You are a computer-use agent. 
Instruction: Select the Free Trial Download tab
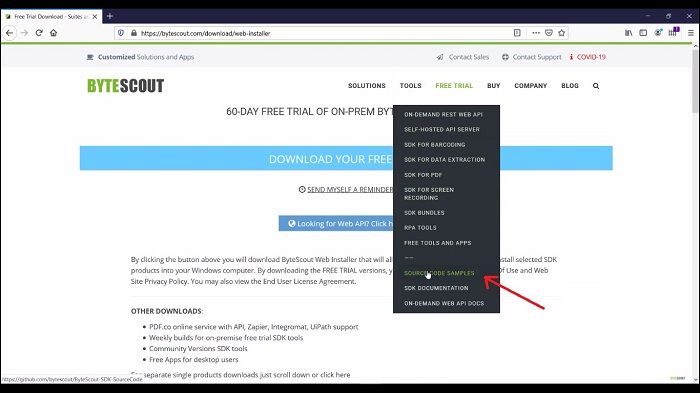(x=51, y=17)
